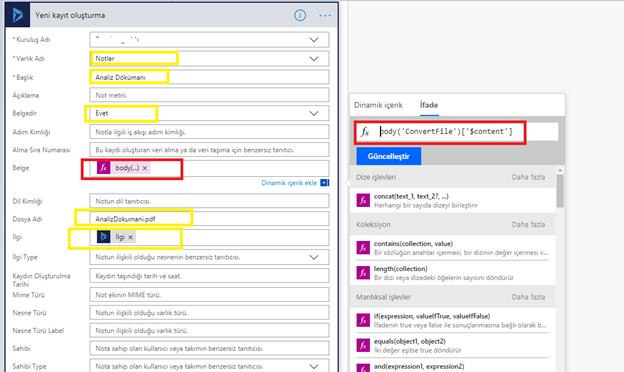Viewport: 624px width, 372px height.
Task: Select the length function icon
Action: click(363, 273)
